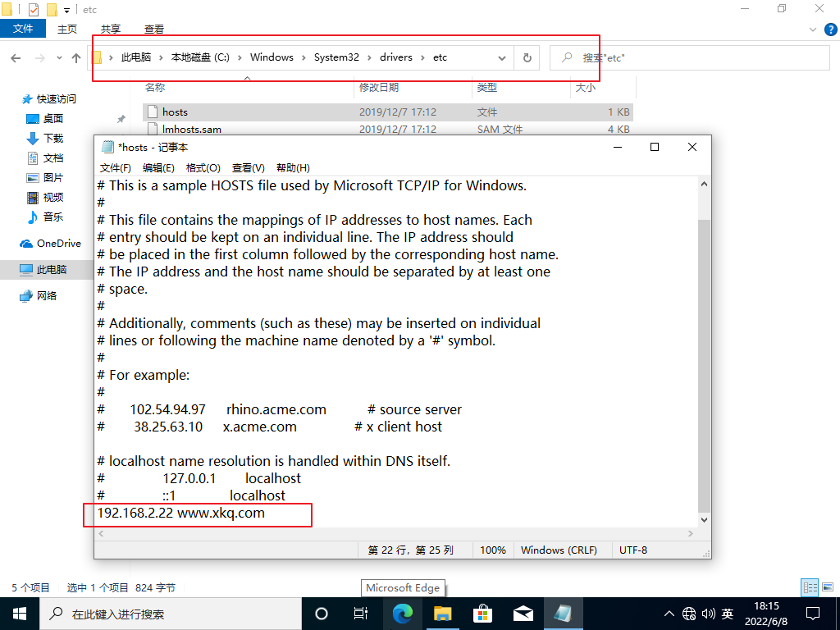Open Notepad 帮助(H) menu
The image size is (840, 630).
[293, 167]
